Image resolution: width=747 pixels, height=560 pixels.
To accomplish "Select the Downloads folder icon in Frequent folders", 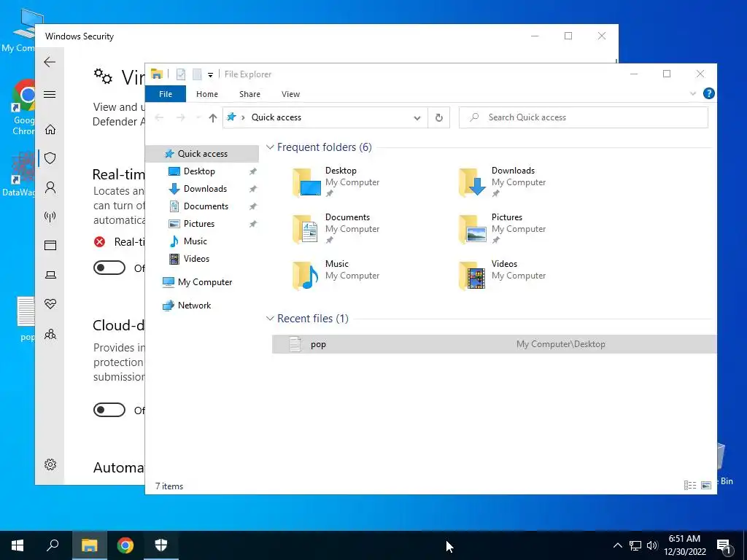I will click(472, 182).
